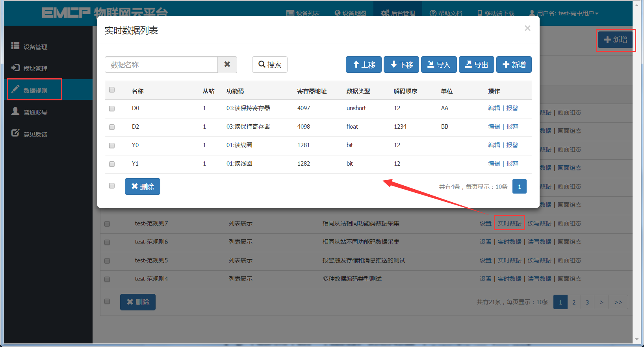Tick the checkbox for row Y1

coord(112,164)
